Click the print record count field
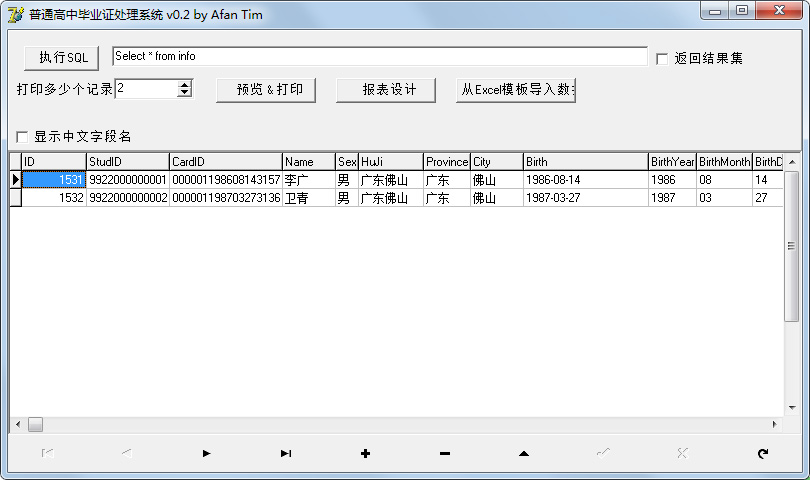 click(x=146, y=88)
